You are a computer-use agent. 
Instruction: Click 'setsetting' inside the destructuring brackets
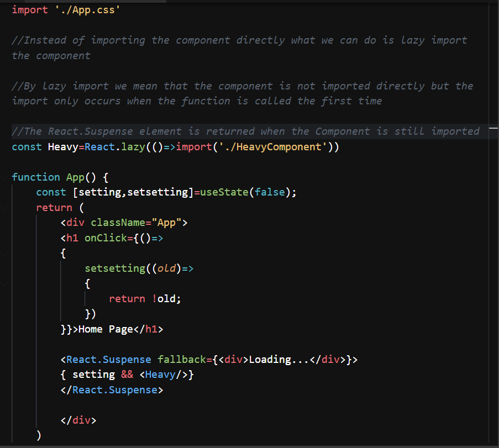pos(157,192)
